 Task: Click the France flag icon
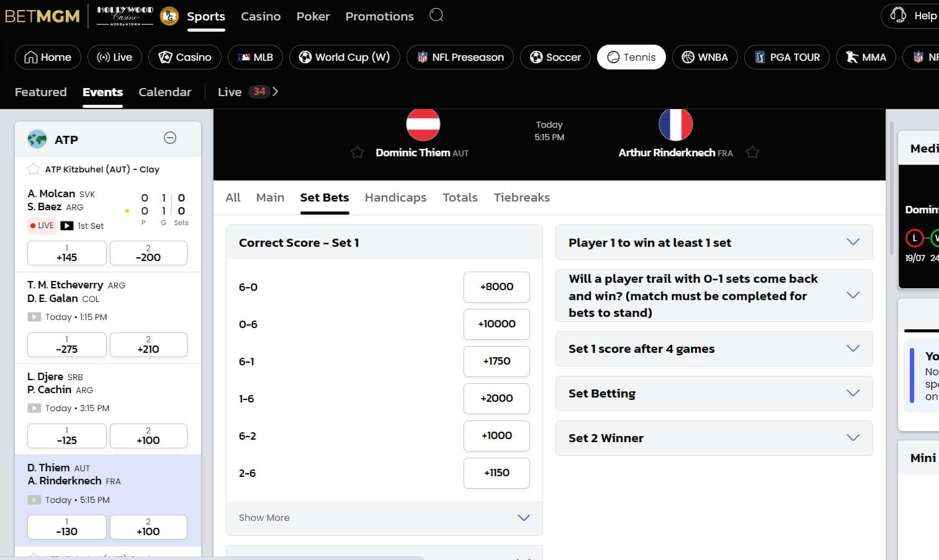pos(675,125)
